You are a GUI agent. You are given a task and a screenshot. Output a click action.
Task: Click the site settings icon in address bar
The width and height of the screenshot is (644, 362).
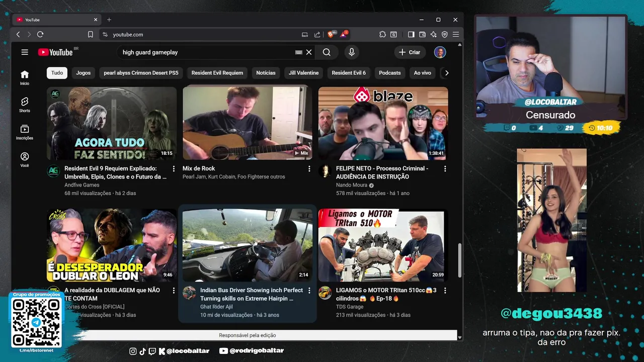click(x=105, y=34)
